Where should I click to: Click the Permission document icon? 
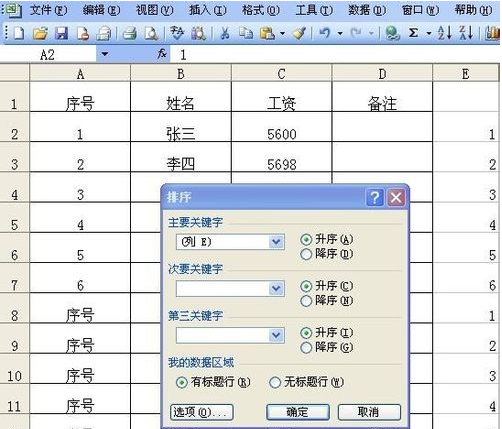click(x=83, y=33)
